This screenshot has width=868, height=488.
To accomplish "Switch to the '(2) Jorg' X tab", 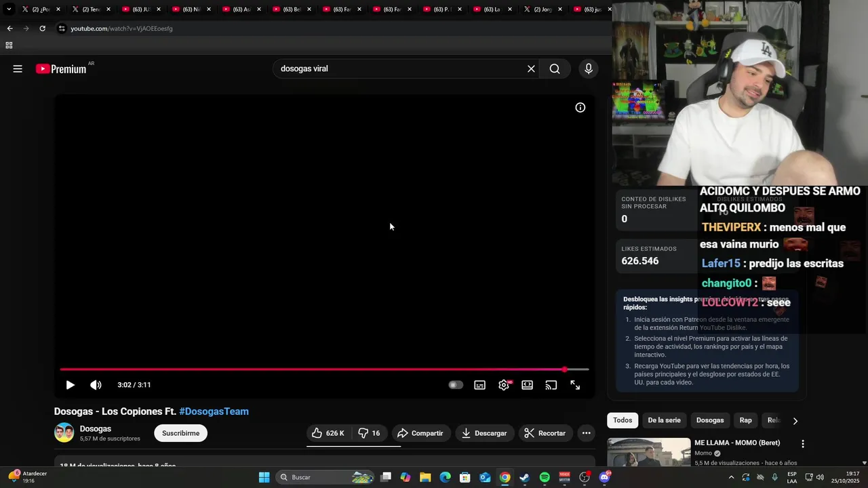I will [x=542, y=9].
